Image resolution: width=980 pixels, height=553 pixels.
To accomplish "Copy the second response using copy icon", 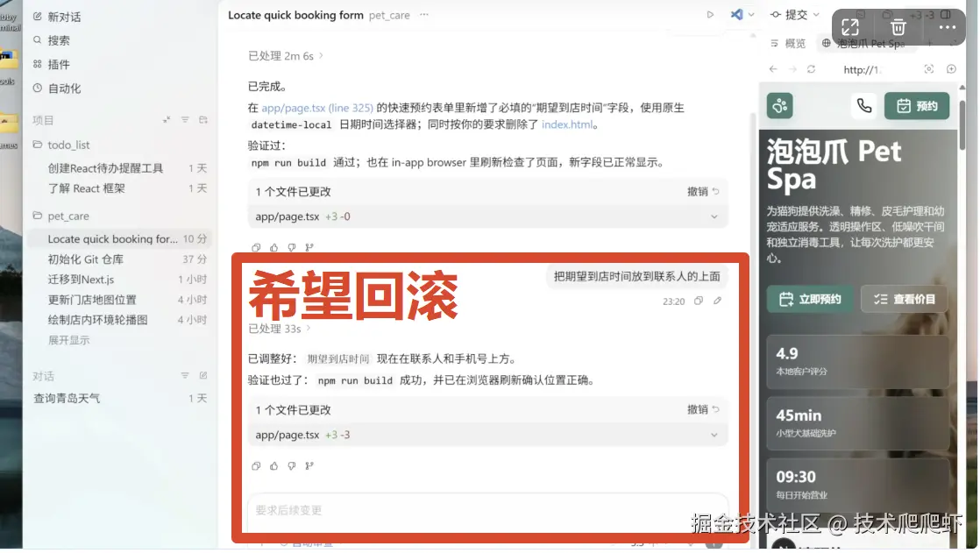I will coord(256,466).
